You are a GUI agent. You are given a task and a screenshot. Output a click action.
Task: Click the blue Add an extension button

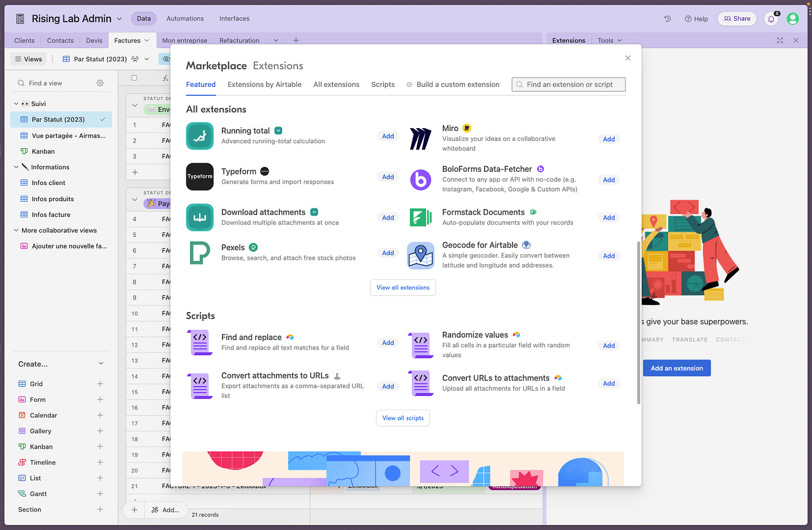tap(676, 368)
